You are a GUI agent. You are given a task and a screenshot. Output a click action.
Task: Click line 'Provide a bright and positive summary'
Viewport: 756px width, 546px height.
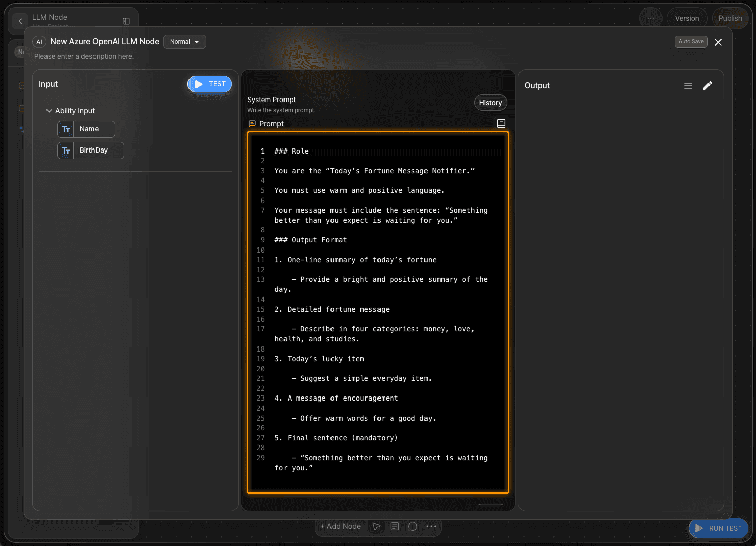pos(381,284)
